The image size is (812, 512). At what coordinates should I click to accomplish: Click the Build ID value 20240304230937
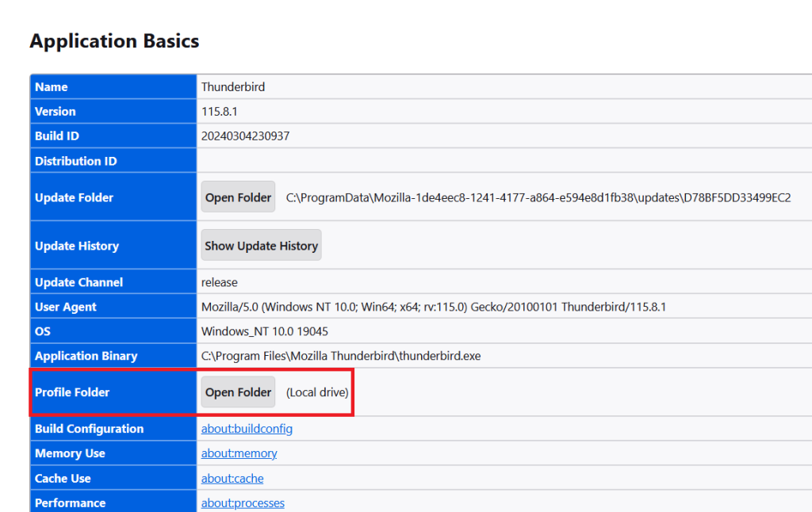pos(246,136)
